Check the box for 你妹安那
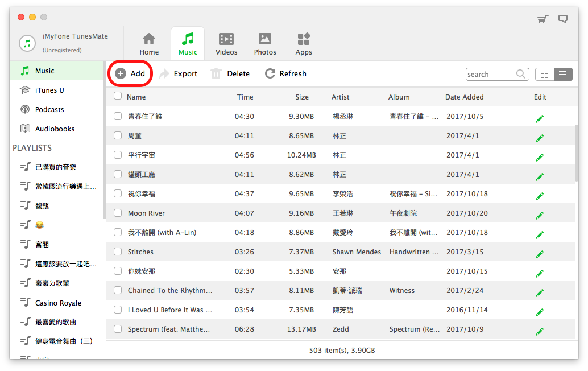Image resolution: width=588 pixels, height=371 pixels. coord(118,271)
